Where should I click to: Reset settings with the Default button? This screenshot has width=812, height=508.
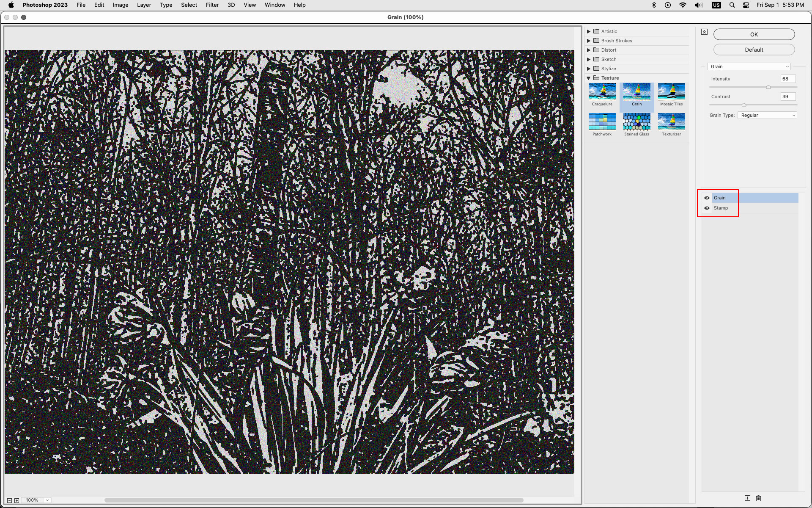754,50
